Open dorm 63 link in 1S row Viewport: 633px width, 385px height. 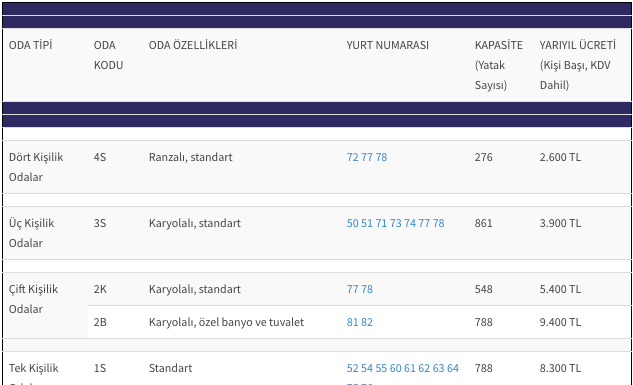coord(438,368)
